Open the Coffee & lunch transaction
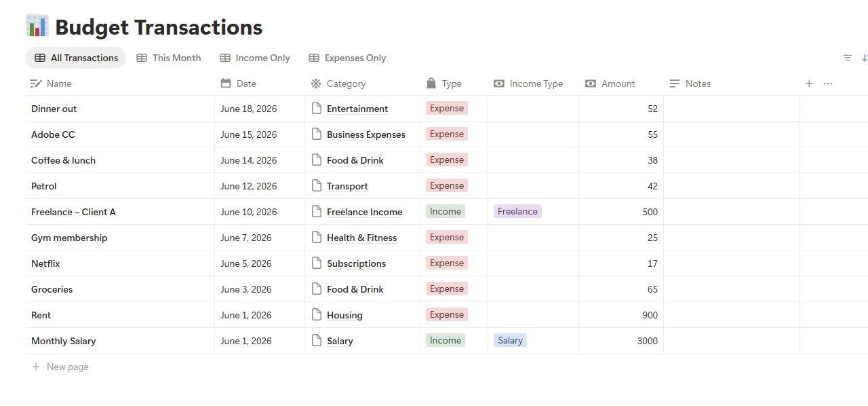 point(63,160)
